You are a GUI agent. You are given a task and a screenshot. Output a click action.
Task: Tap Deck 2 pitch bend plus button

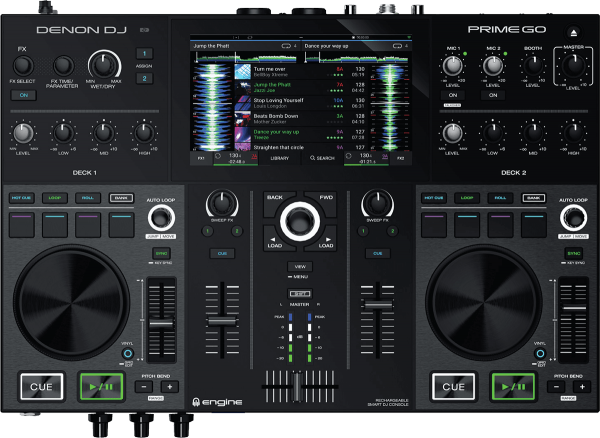tap(582, 387)
